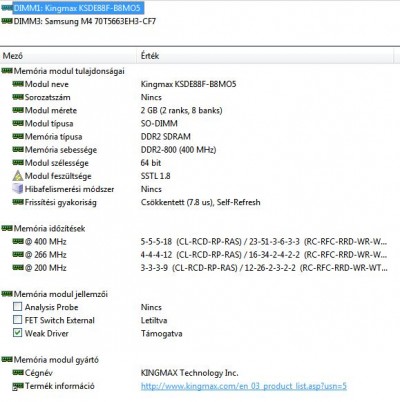Select the Modul mérete label
The height and width of the screenshot is (402, 400).
click(x=51, y=110)
